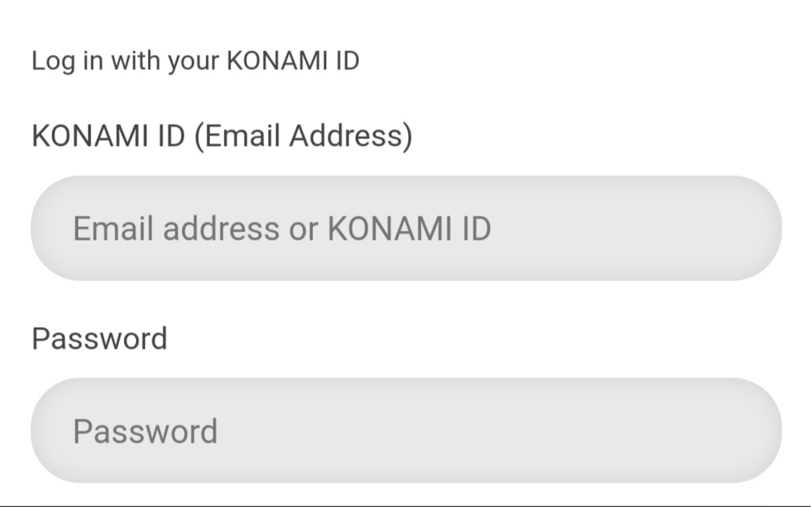Image resolution: width=812 pixels, height=507 pixels.
Task: Click the rounded left end of the Password field
Action: (x=48, y=430)
